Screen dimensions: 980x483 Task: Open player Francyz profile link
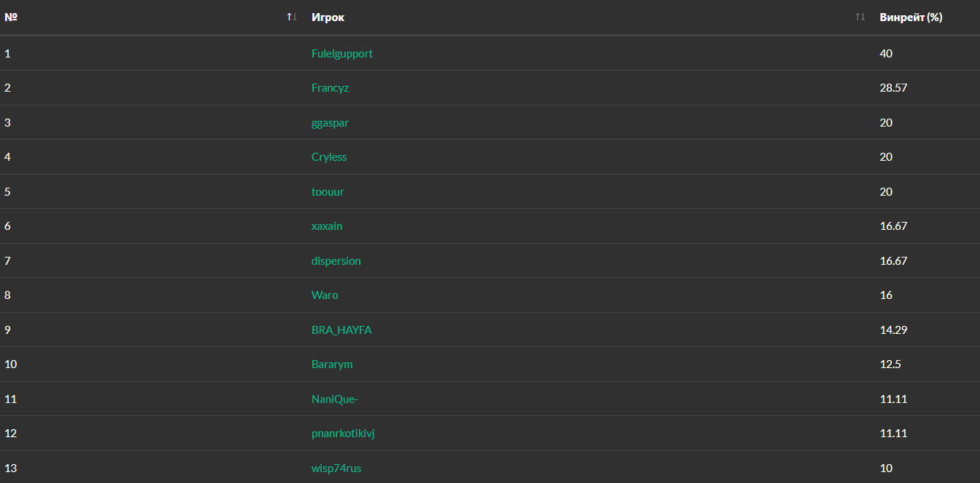pyautogui.click(x=330, y=88)
